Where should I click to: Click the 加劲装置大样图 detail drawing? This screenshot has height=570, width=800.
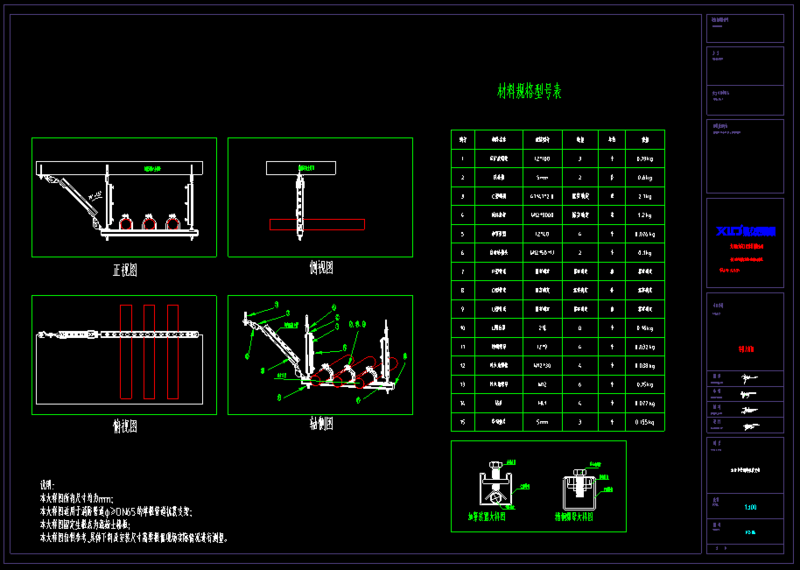click(x=494, y=486)
